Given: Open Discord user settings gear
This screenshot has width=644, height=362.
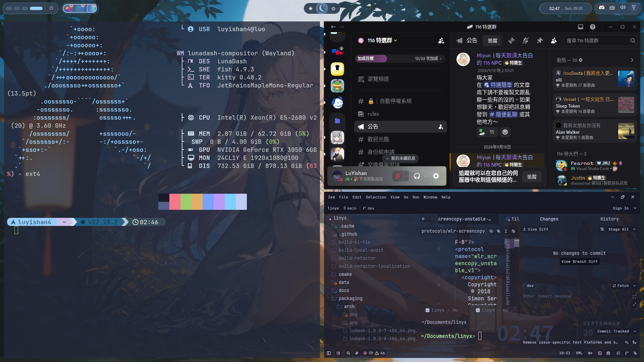Looking at the screenshot, I should click(x=436, y=176).
